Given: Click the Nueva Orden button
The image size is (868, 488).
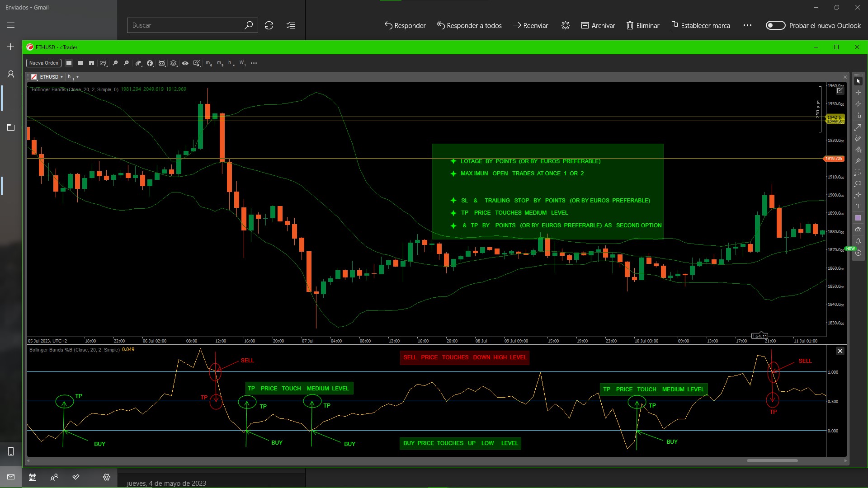Looking at the screenshot, I should [44, 63].
